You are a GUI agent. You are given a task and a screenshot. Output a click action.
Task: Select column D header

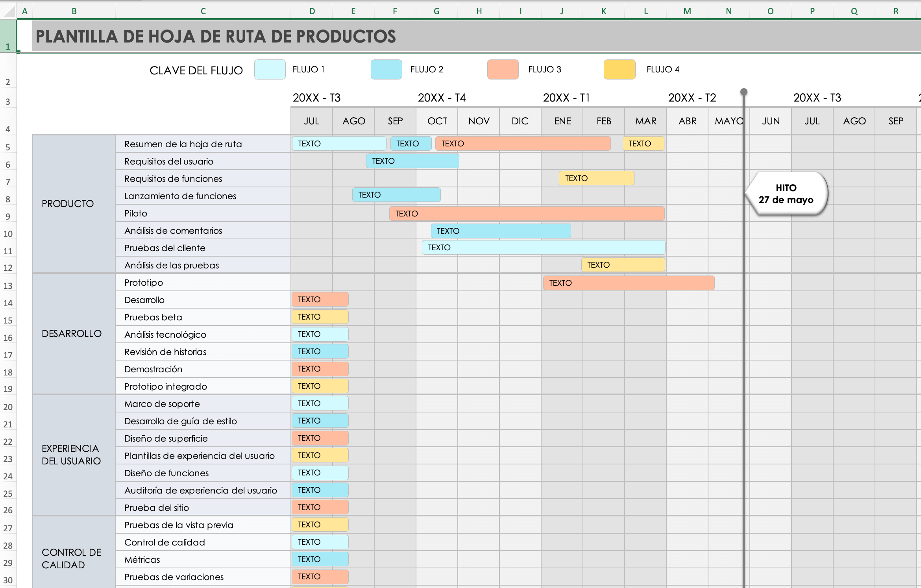312,11
